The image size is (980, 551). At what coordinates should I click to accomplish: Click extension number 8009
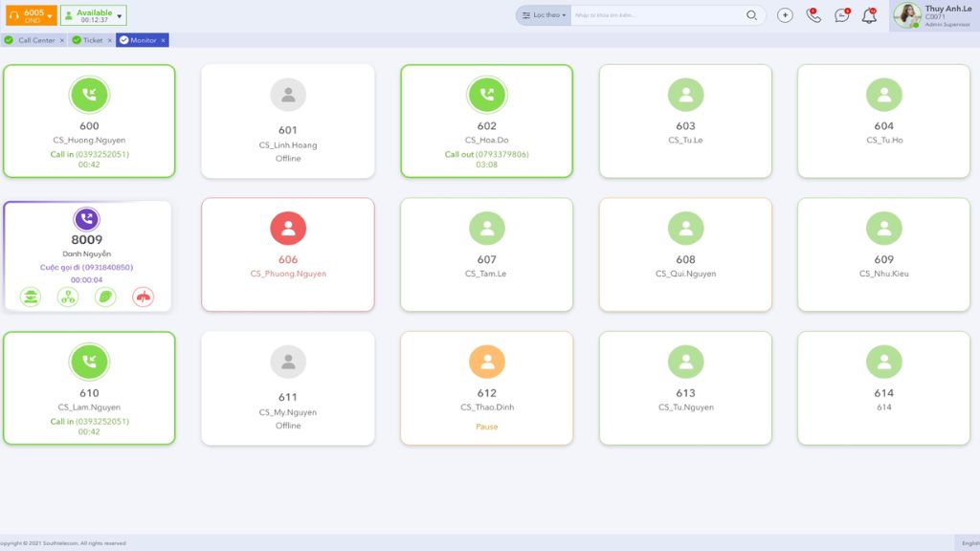pos(86,239)
